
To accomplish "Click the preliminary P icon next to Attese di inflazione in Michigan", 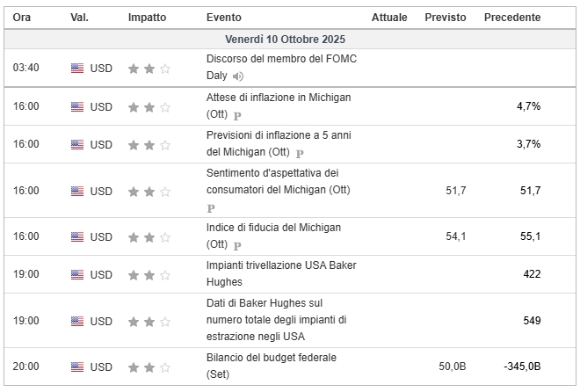I will (x=238, y=115).
